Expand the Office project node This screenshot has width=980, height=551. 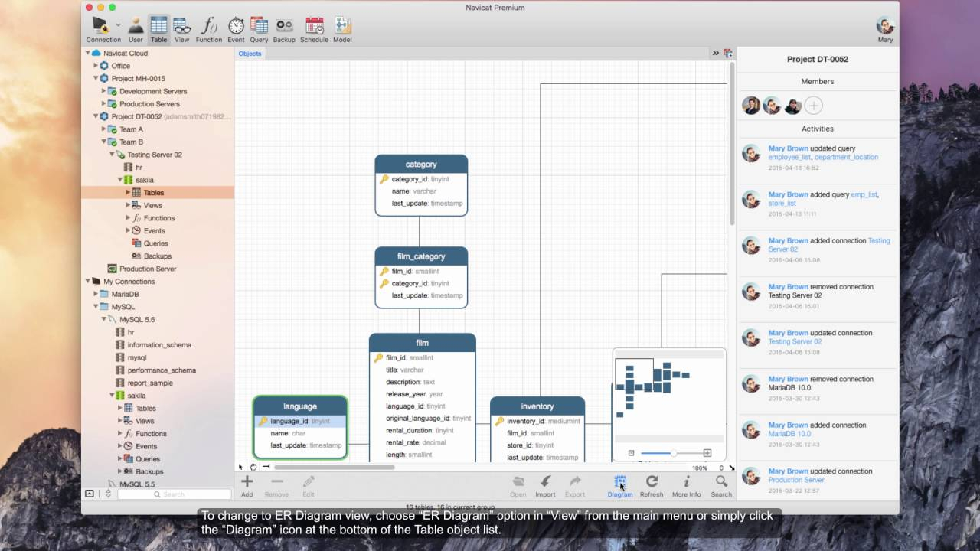(x=96, y=66)
